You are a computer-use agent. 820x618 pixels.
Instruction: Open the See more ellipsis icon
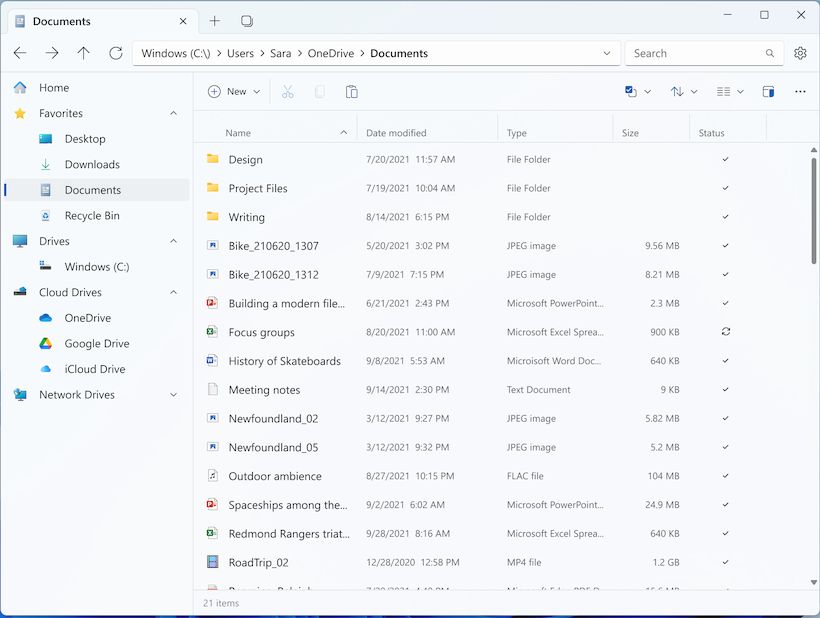(x=800, y=91)
